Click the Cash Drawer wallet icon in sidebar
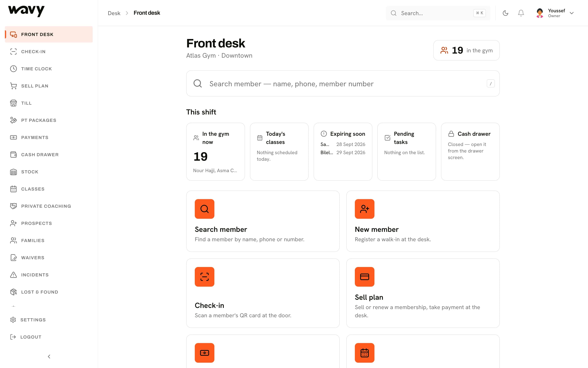This screenshot has width=588, height=368. click(13, 155)
